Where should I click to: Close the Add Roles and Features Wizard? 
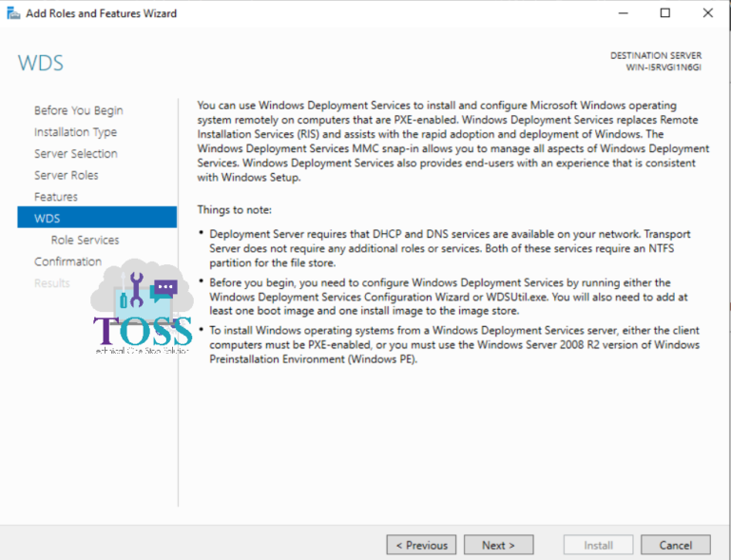point(707,13)
